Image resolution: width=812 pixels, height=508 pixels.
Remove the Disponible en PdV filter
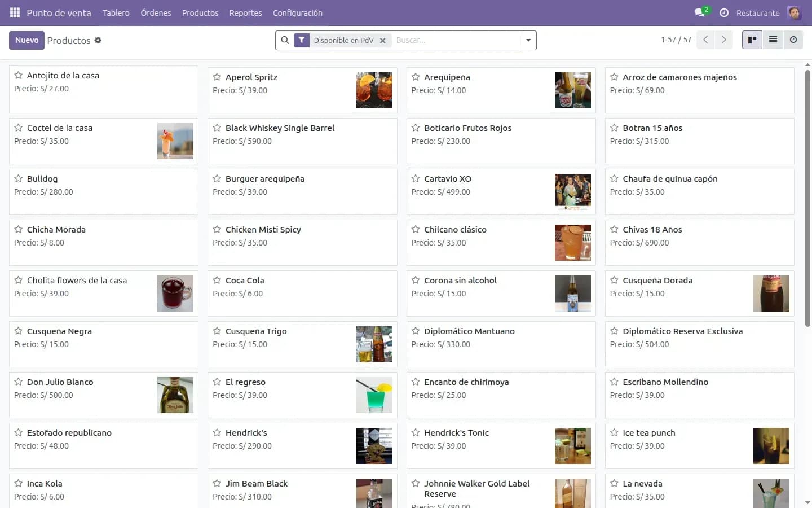pos(382,41)
